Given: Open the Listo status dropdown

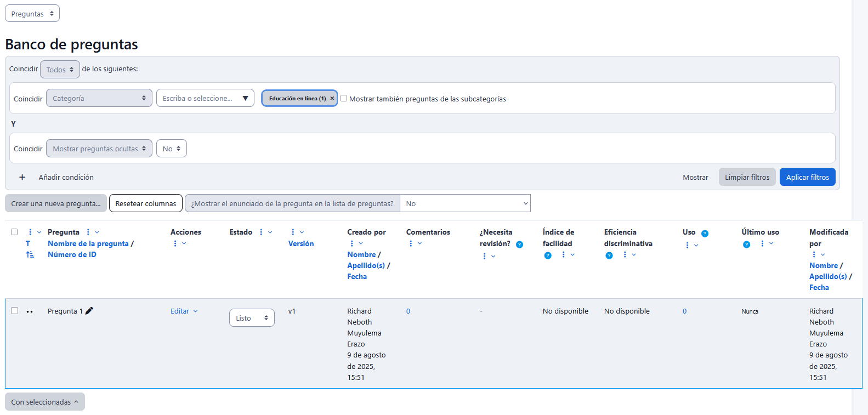Looking at the screenshot, I should pyautogui.click(x=252, y=318).
